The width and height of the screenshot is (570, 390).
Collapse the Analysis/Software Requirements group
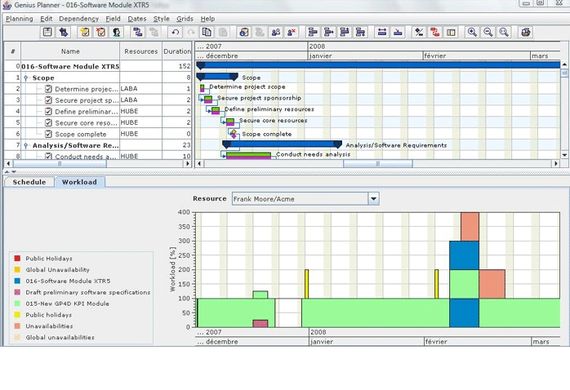tap(26, 145)
